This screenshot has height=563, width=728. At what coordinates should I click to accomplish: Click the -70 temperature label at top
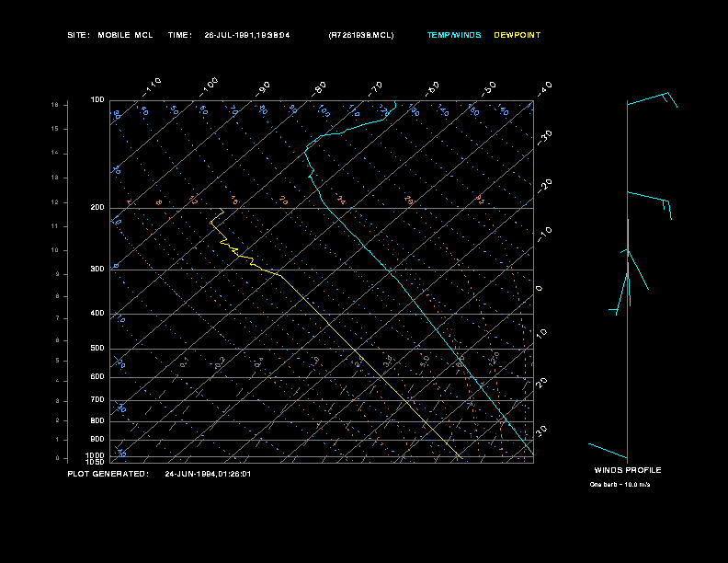click(x=376, y=89)
